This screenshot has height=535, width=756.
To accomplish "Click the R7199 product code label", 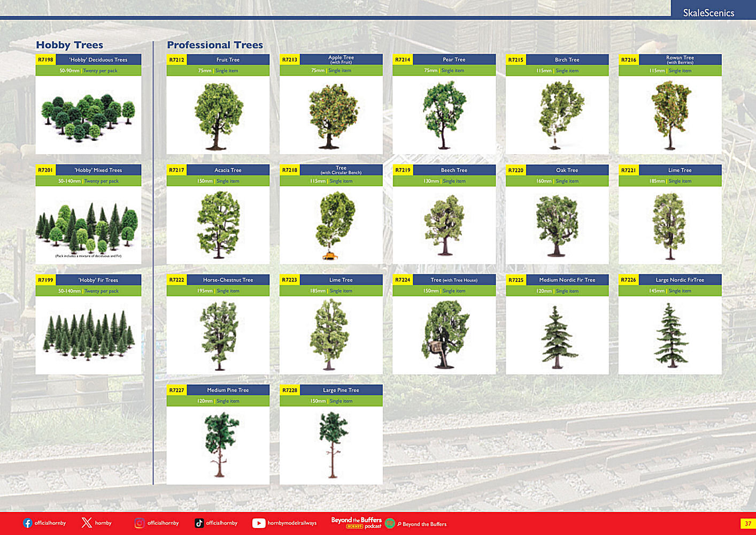I will [45, 280].
